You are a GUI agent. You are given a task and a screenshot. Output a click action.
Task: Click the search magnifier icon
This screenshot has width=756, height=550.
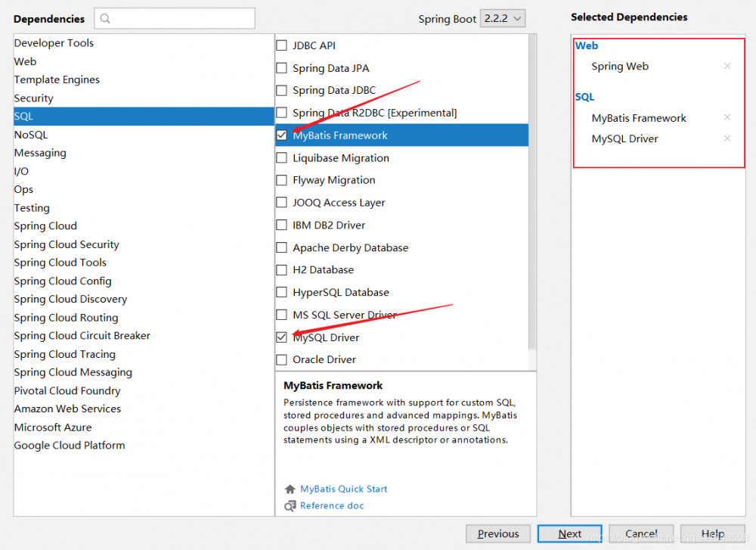[x=104, y=19]
